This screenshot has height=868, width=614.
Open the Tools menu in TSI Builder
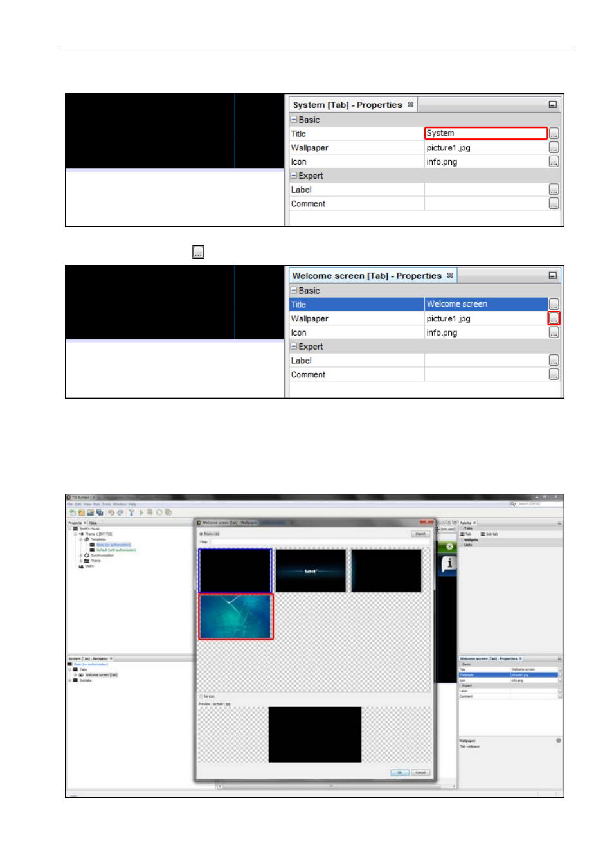(x=106, y=505)
